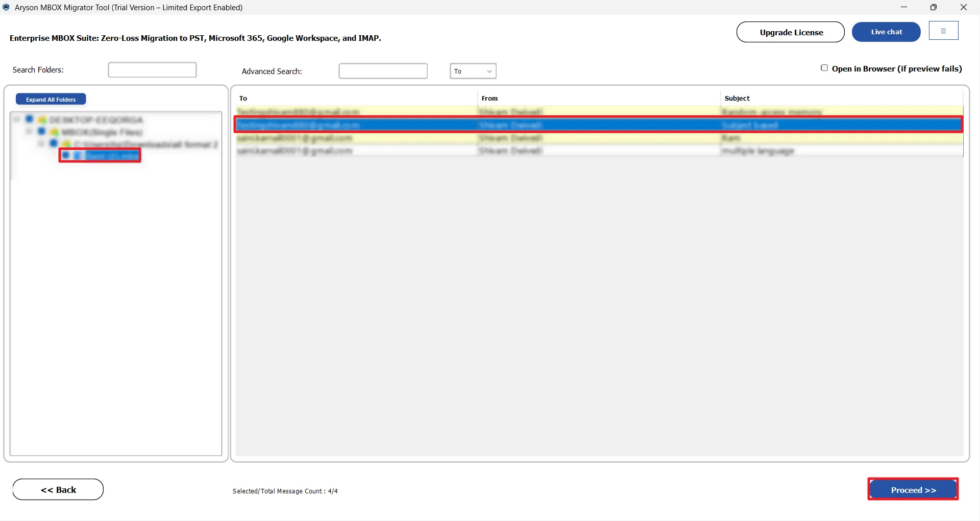Click Expand All Folders
The height and width of the screenshot is (521, 980).
(x=51, y=99)
